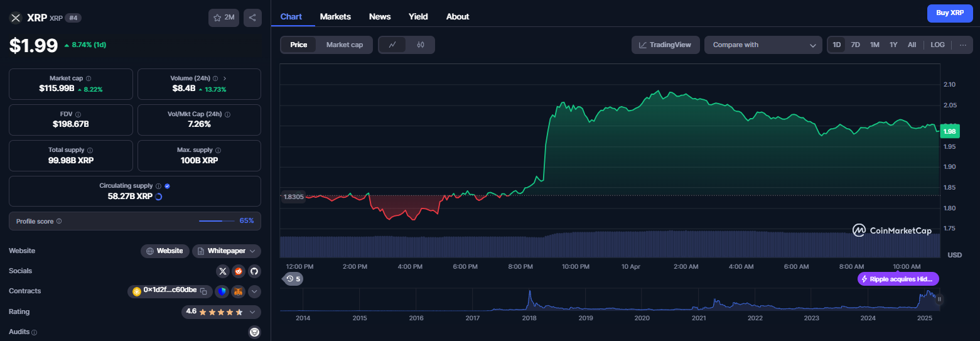Click Total supply info icon

point(90,150)
